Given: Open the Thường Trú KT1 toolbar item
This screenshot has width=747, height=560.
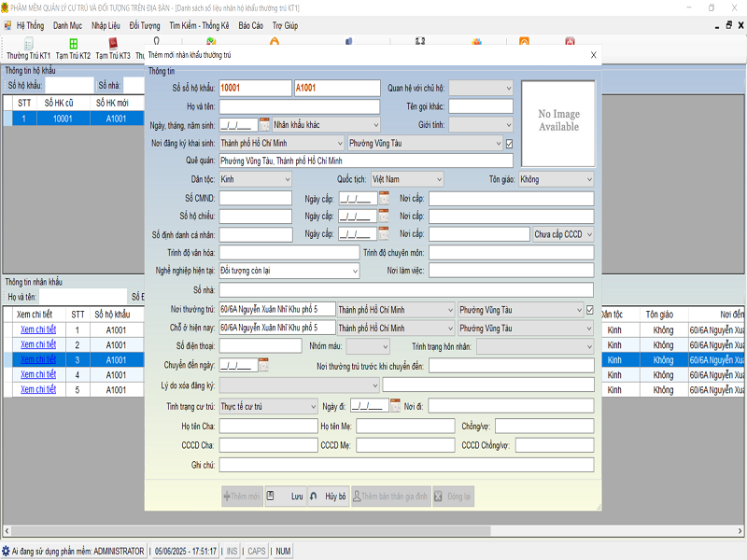Looking at the screenshot, I should point(28,49).
